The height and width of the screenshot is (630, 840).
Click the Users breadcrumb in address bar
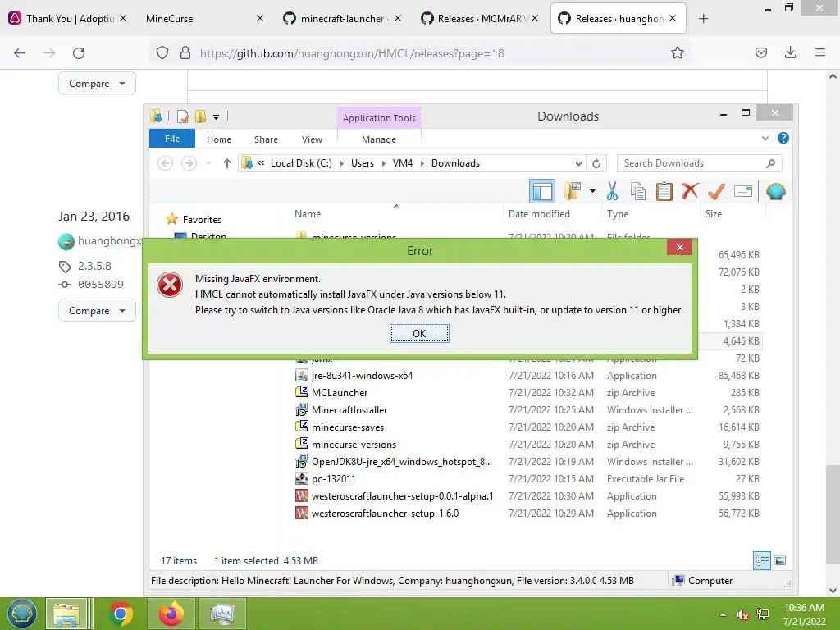point(362,163)
